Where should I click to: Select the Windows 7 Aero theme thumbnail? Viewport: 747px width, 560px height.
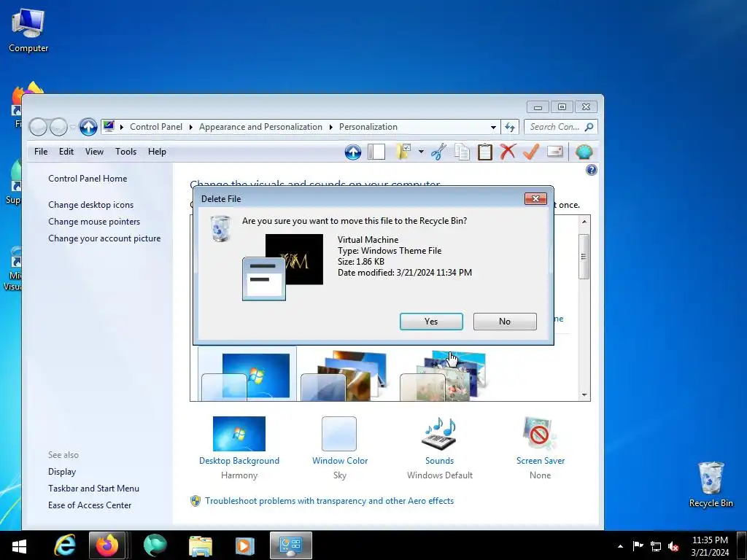coord(247,376)
